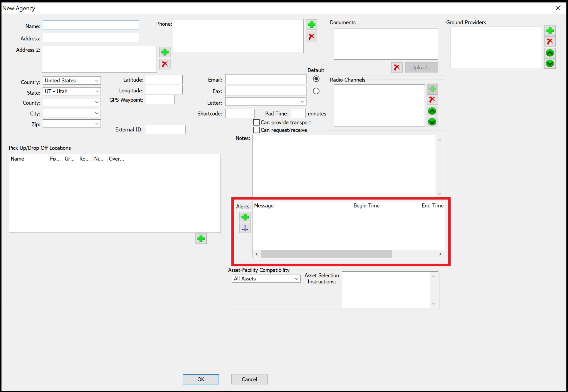Click the Cancel button
568x392 pixels.
pos(249,379)
